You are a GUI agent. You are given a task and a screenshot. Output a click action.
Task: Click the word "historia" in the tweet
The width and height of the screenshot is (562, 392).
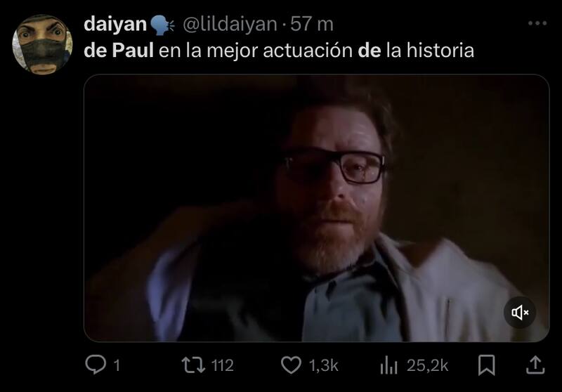440,50
